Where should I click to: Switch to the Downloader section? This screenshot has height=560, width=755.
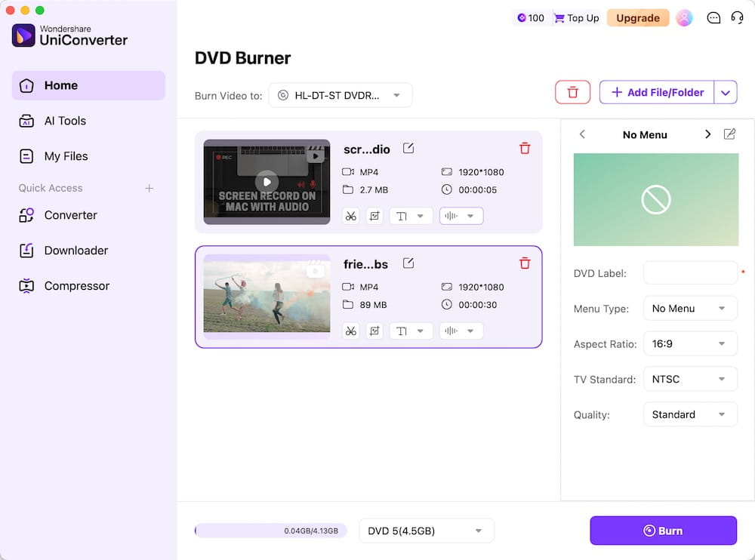[x=75, y=250]
